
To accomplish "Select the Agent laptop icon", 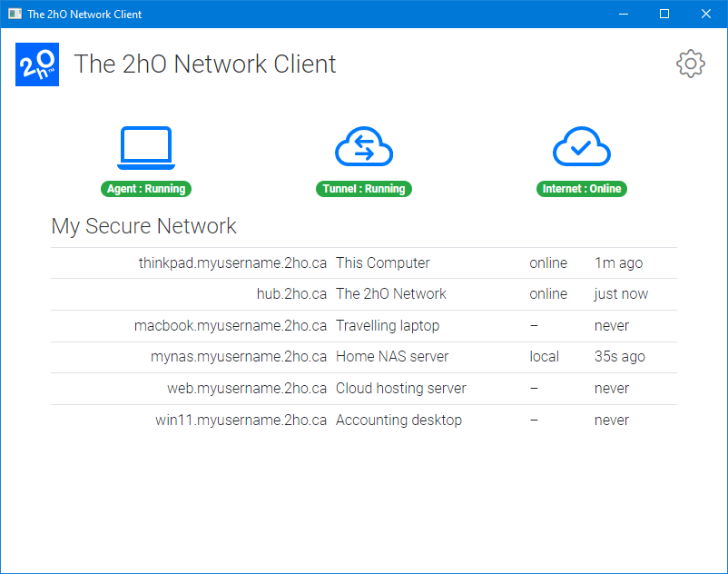I will click(x=145, y=145).
